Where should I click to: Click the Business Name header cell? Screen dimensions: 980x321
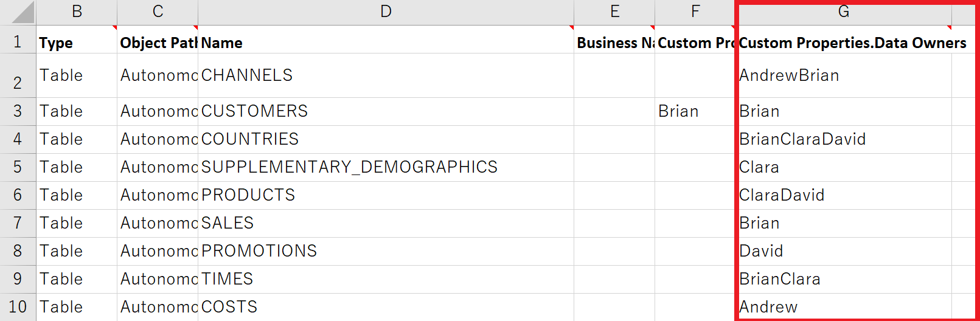[x=614, y=43]
